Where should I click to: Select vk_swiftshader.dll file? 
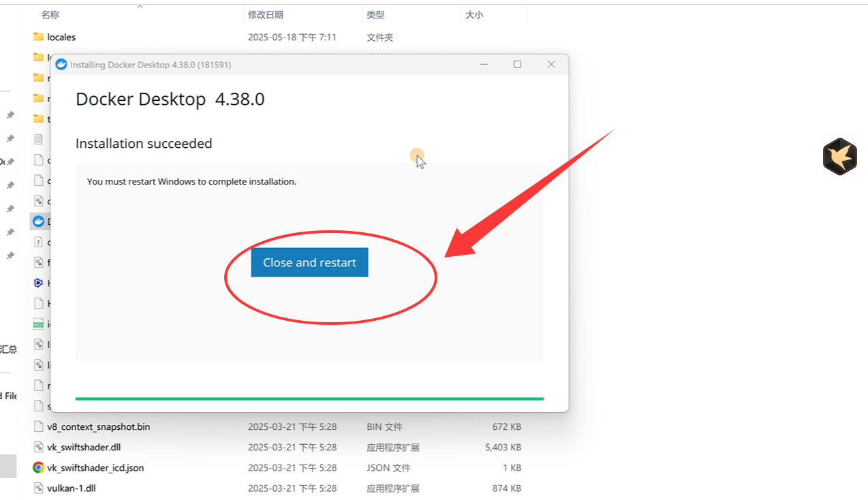[x=279, y=448]
